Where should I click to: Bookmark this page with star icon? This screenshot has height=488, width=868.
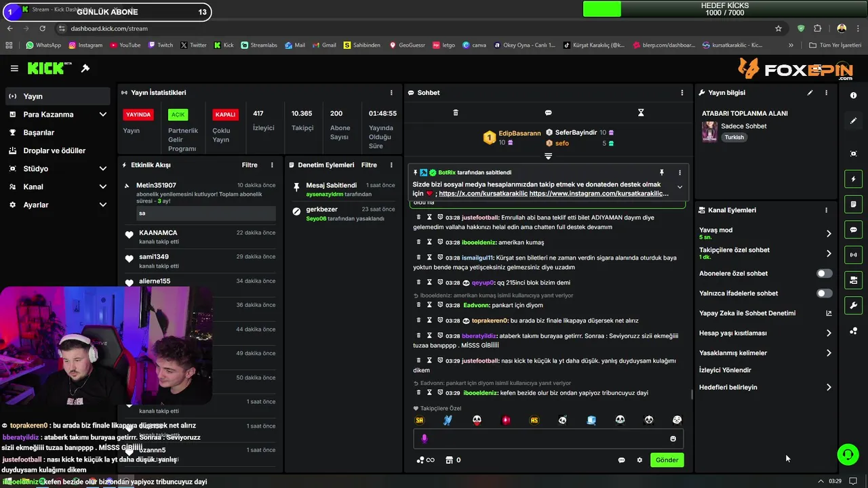pos(778,28)
